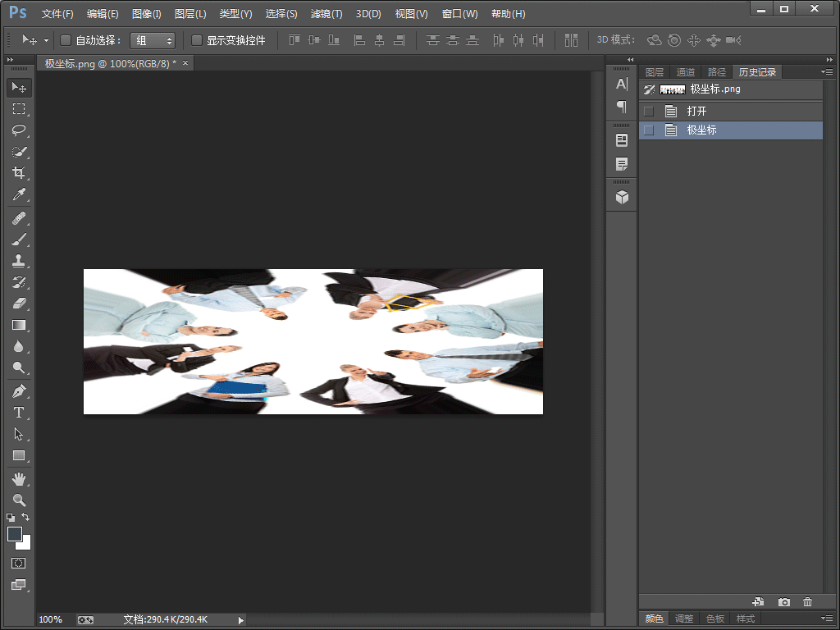Change screen mode at toolbox bottom
Image resolution: width=840 pixels, height=630 pixels.
click(19, 584)
